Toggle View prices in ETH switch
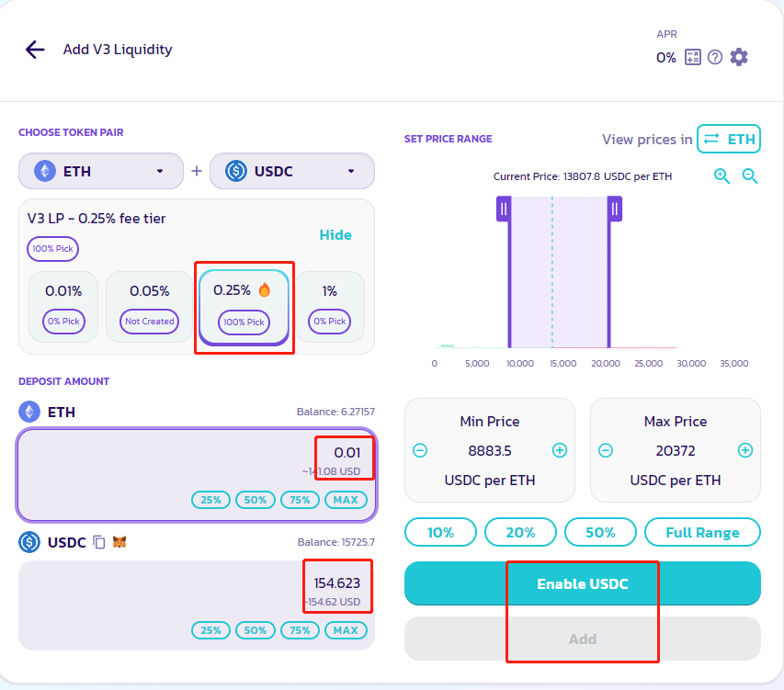The image size is (784, 690). point(729,140)
